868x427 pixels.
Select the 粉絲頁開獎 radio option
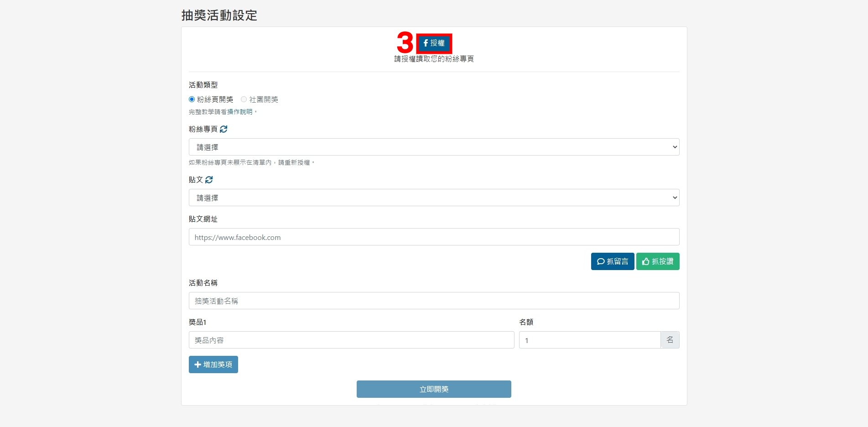192,99
